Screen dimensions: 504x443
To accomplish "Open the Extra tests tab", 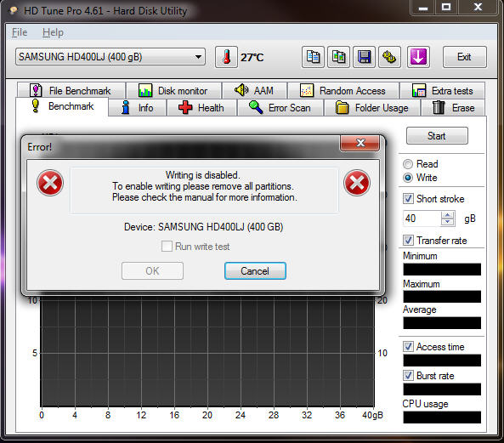I will [442, 91].
